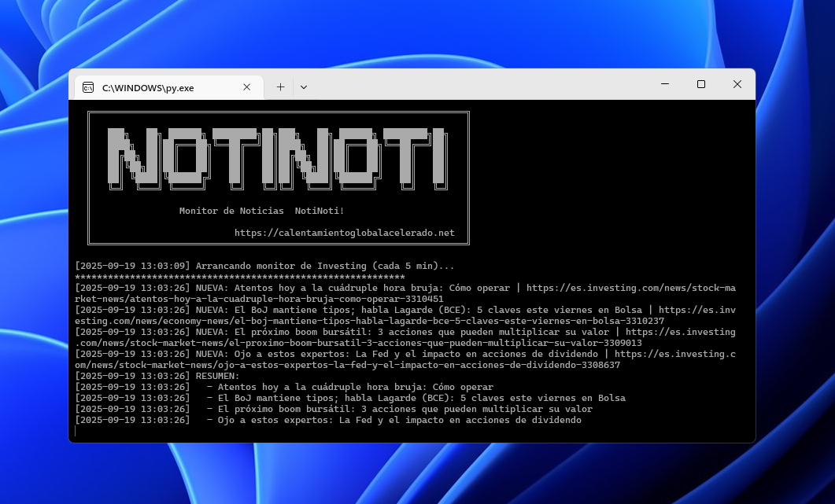The image size is (835, 504).
Task: Minimize the terminal window
Action: (665, 84)
